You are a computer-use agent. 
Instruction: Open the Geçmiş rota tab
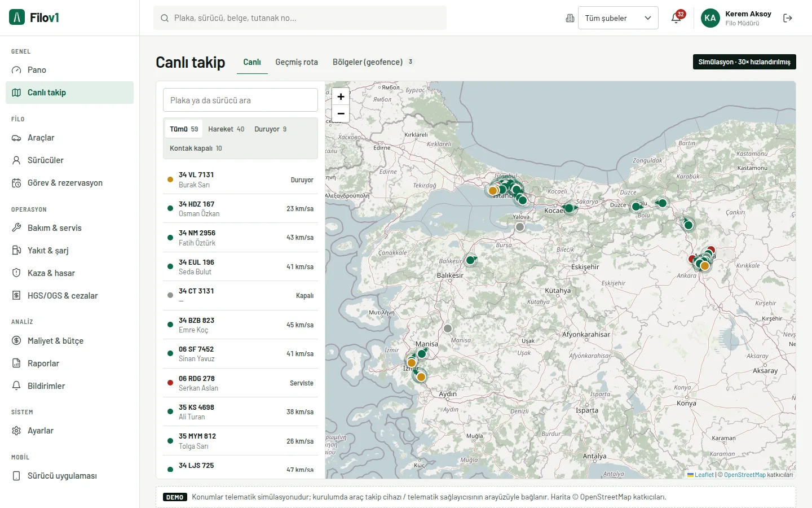point(297,62)
